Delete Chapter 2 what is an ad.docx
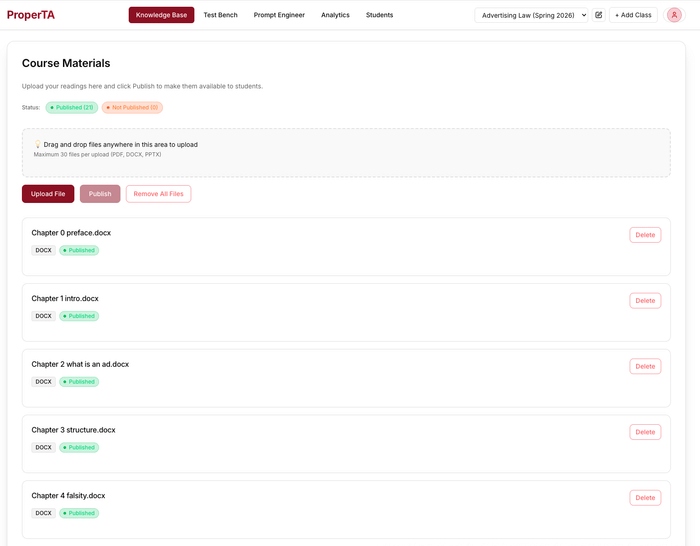 coord(645,366)
